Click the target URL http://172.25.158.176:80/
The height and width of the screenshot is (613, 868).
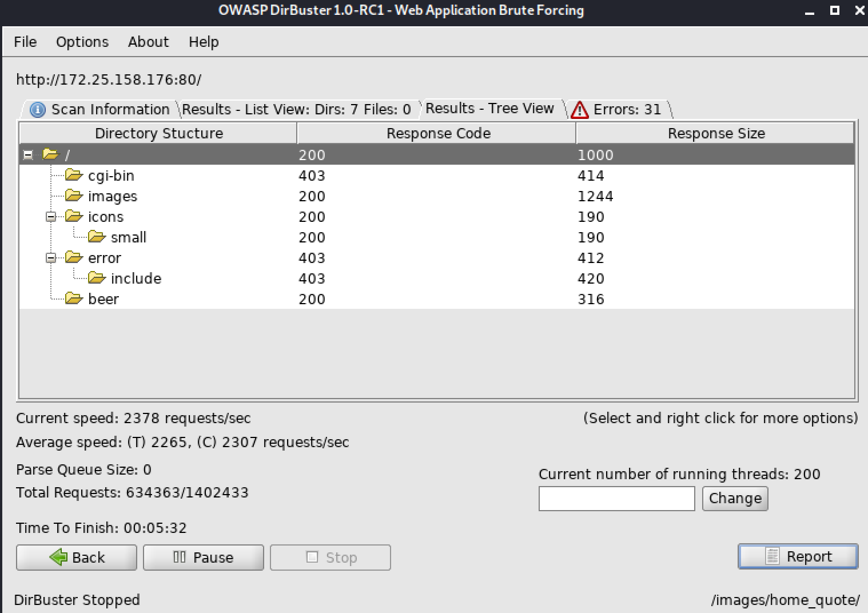coord(109,79)
